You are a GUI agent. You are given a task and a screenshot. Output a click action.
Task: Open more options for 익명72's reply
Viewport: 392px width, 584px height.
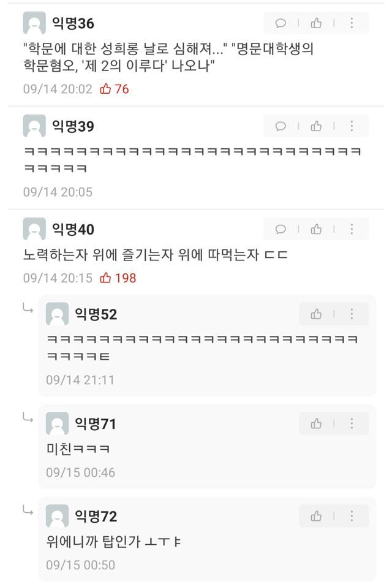[x=352, y=516]
